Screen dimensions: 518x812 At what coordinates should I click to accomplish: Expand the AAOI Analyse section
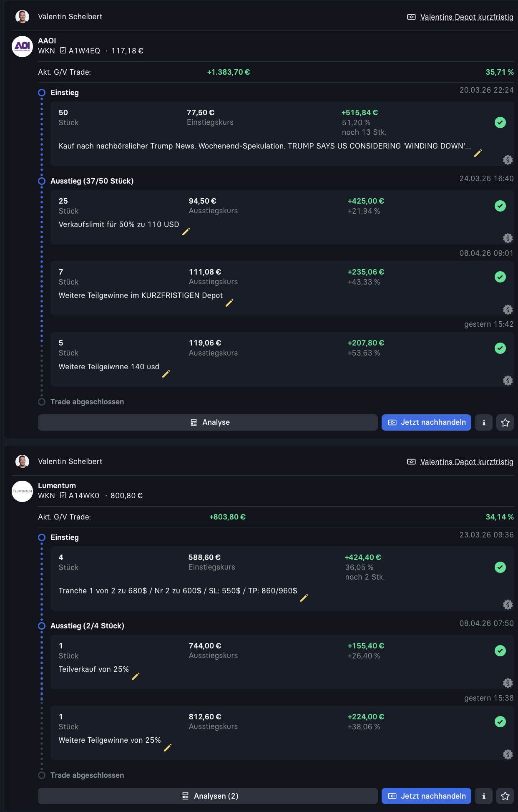(x=208, y=422)
